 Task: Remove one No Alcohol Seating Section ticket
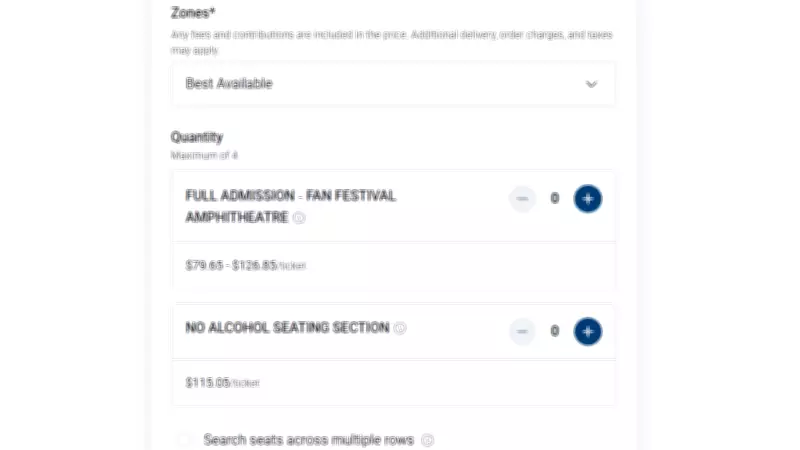[522, 331]
